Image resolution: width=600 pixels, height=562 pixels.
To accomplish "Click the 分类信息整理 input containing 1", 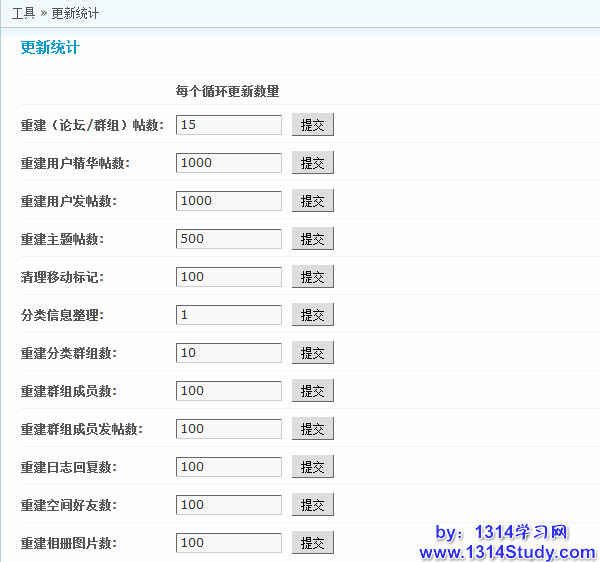I will [x=228, y=315].
